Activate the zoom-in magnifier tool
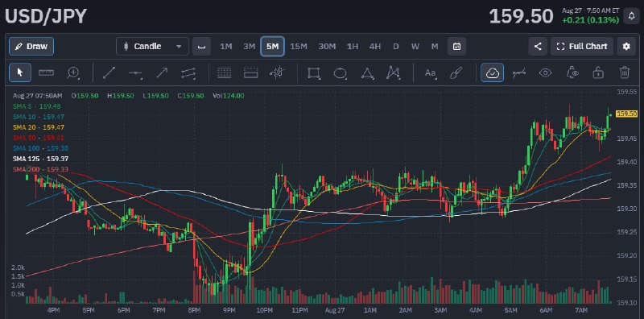 pyautogui.click(x=73, y=72)
